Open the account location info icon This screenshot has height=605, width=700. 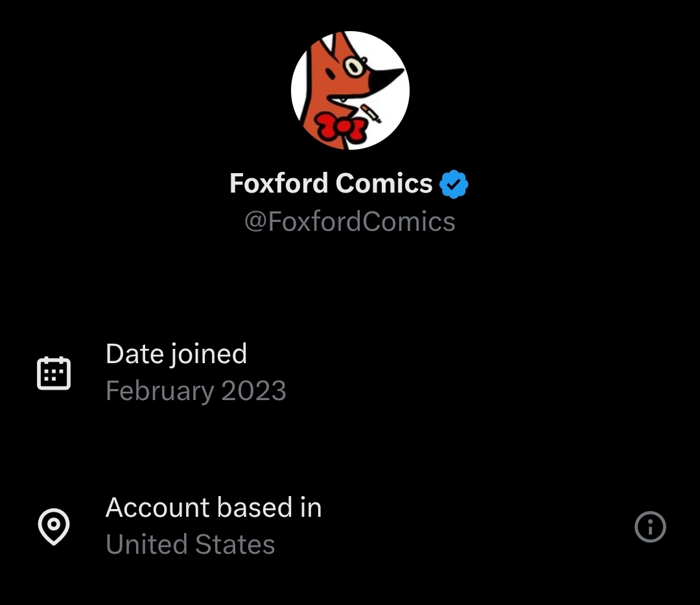[650, 527]
